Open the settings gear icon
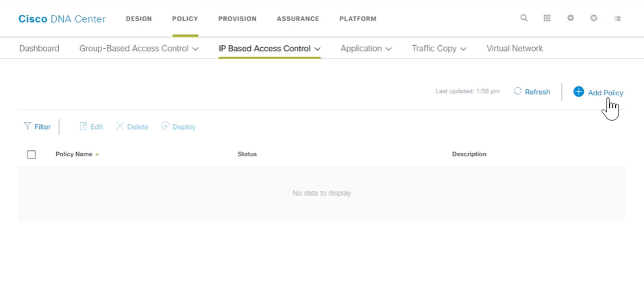This screenshot has width=644, height=299. coord(571,18)
